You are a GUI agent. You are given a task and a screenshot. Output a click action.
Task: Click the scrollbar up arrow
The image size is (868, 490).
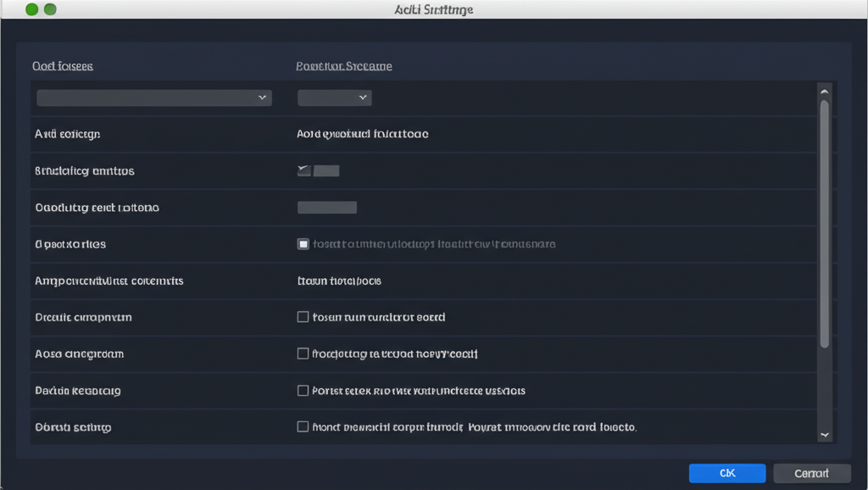[824, 92]
